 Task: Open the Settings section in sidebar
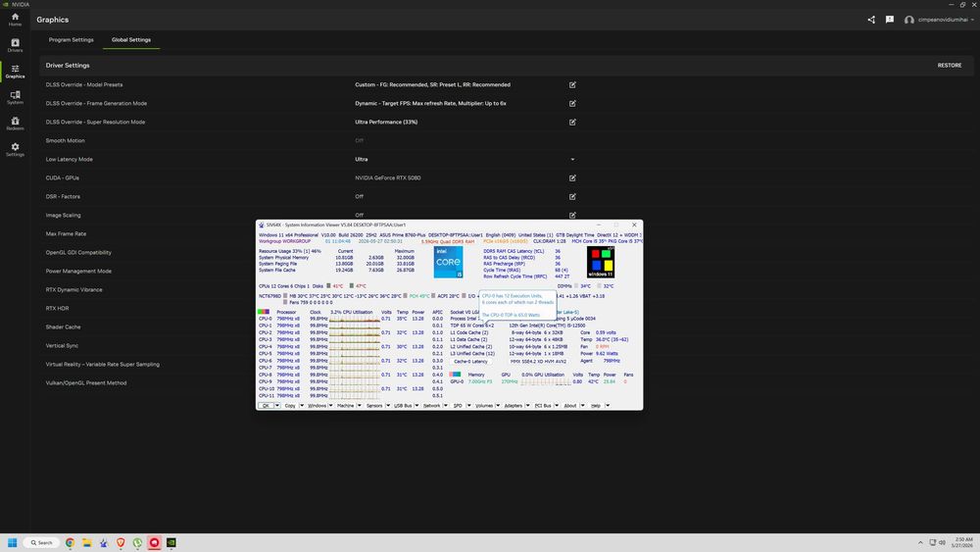click(x=15, y=149)
